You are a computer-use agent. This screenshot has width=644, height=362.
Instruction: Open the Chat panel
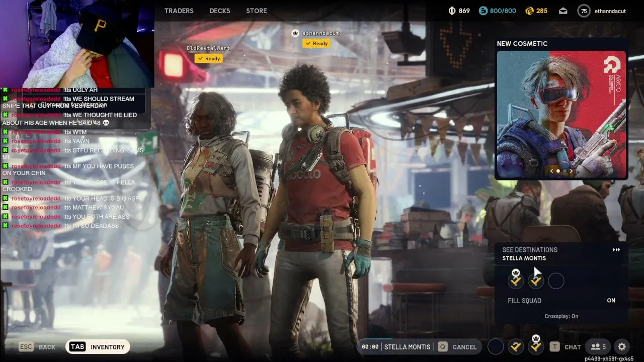tap(573, 347)
